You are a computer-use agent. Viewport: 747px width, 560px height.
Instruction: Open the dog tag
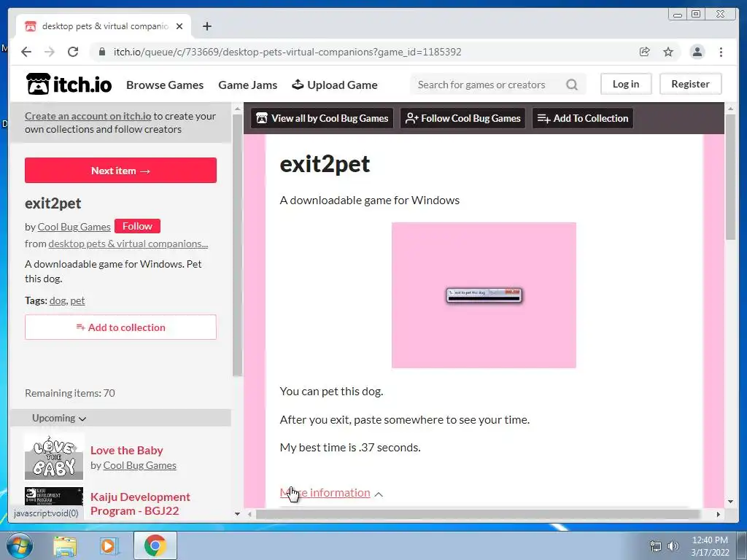click(x=57, y=300)
